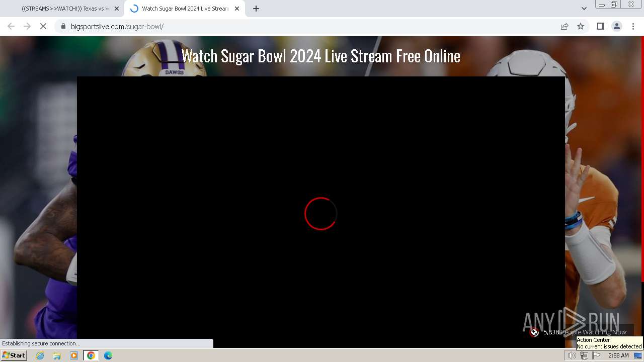Close the Watch Sugar Bowl 2024 tab

tap(237, 9)
